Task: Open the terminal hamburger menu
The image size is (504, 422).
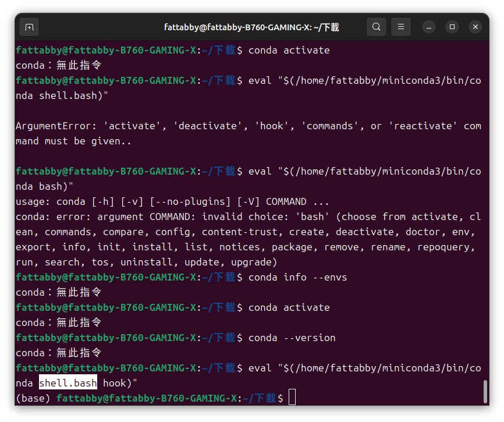Action: (x=401, y=27)
